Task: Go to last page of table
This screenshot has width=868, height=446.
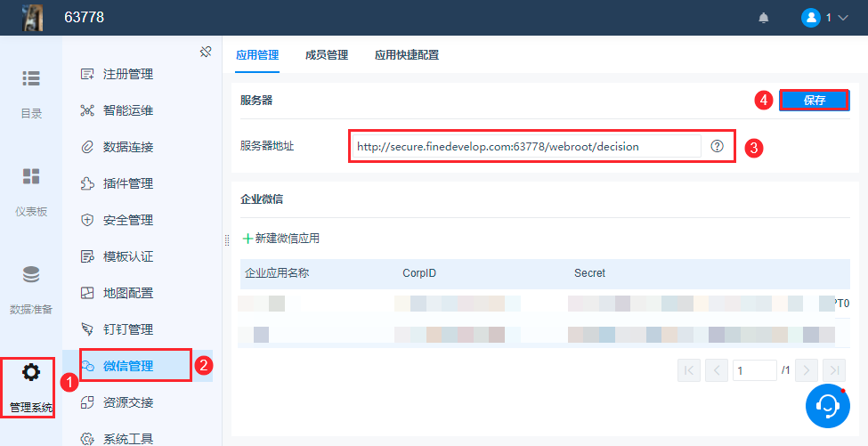Action: [834, 370]
